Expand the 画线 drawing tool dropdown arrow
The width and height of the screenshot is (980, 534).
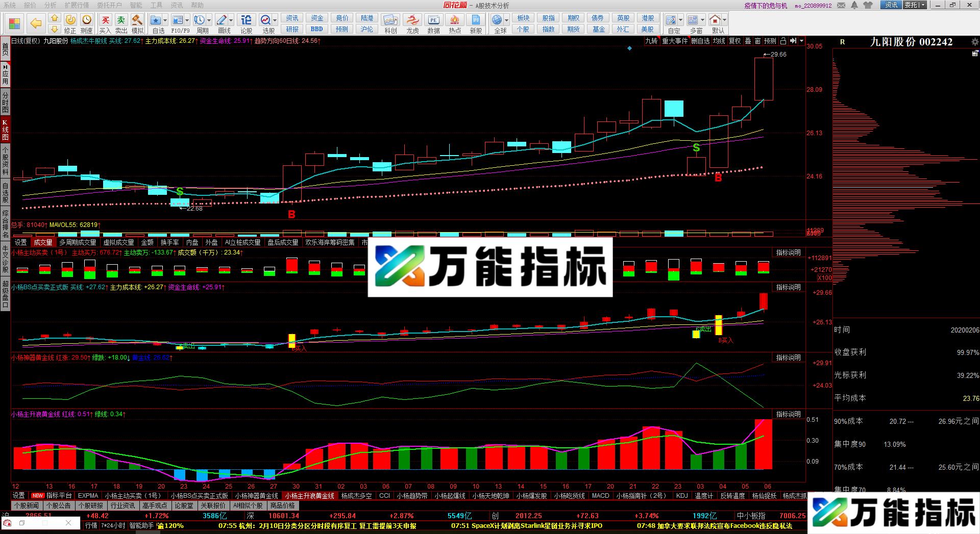(231, 20)
